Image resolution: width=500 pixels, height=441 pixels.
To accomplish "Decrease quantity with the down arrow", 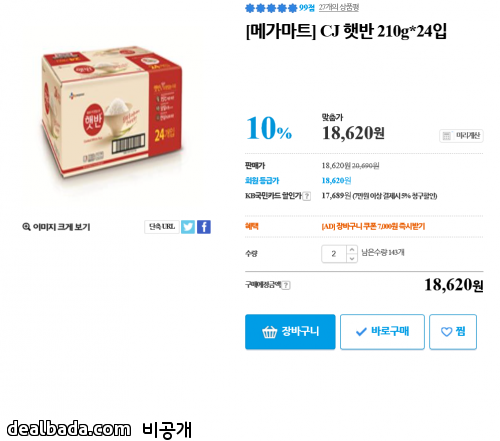I will tap(352, 258).
